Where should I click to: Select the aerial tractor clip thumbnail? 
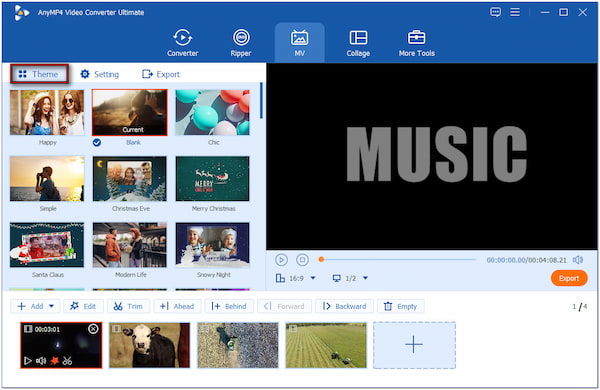[238, 345]
